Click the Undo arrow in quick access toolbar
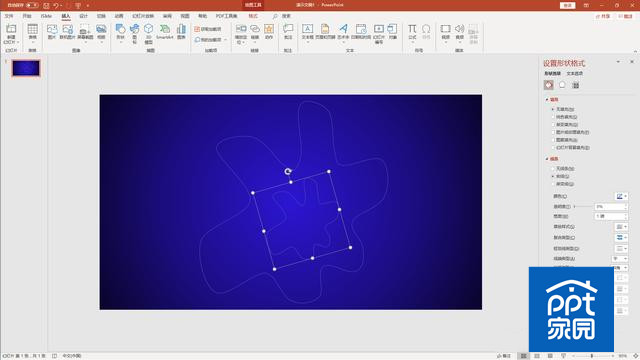This screenshot has width=640, height=360. coord(56,5)
